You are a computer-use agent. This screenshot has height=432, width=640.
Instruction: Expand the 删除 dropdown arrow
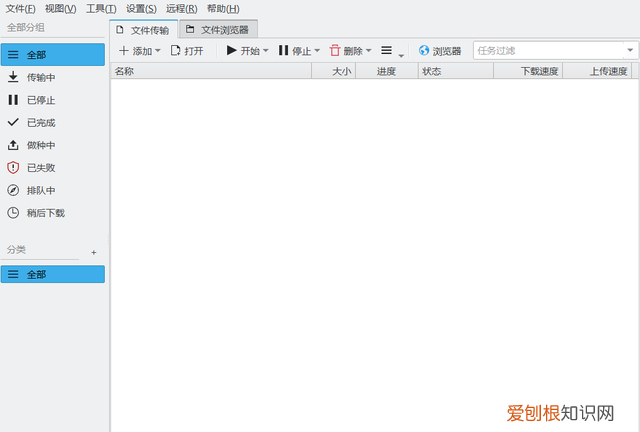point(369,51)
